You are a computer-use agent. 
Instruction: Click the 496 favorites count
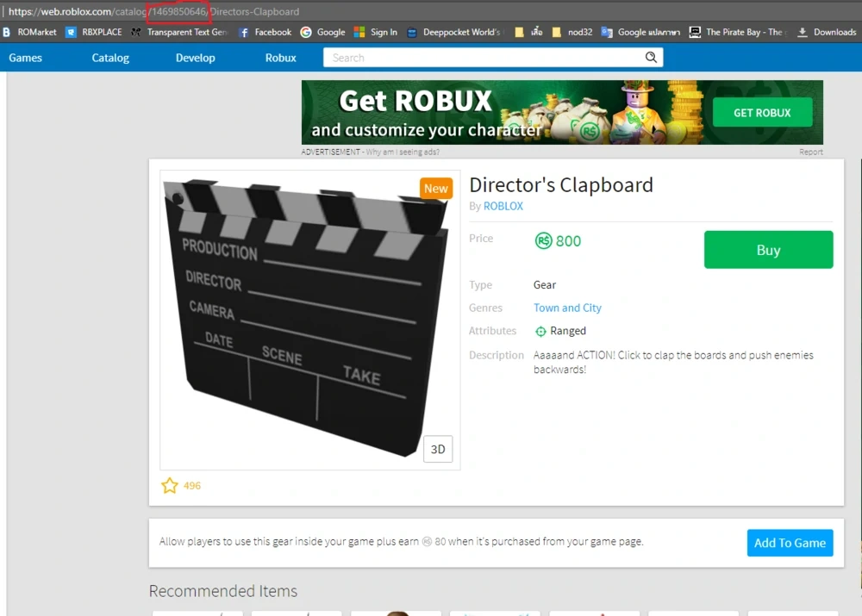pyautogui.click(x=192, y=486)
